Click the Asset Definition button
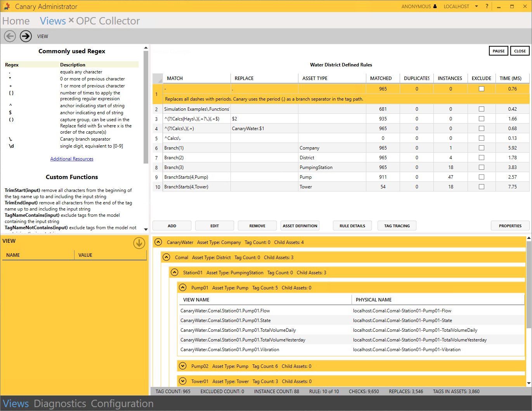The width and height of the screenshot is (532, 411). 300,226
